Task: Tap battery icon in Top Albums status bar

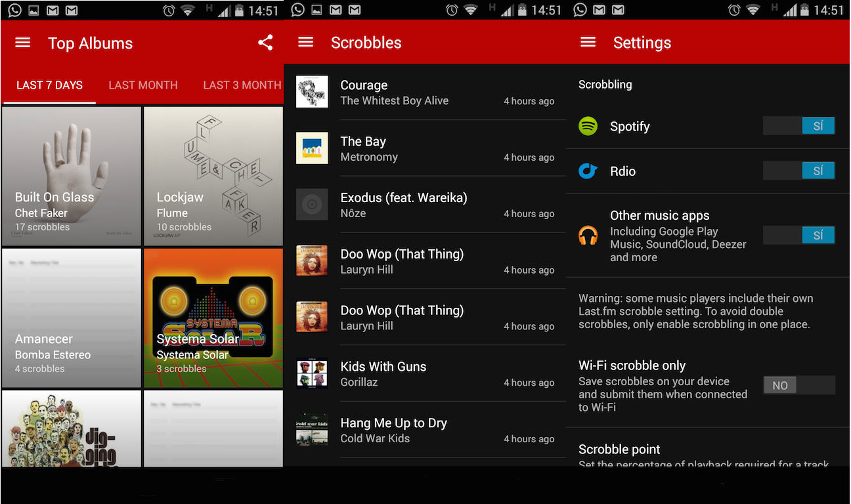Action: (239, 10)
